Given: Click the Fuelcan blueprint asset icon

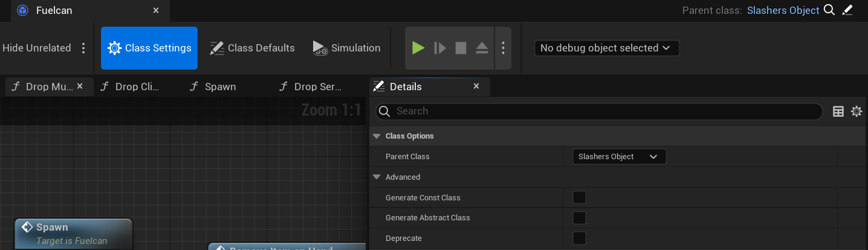Looking at the screenshot, I should pyautogui.click(x=22, y=10).
